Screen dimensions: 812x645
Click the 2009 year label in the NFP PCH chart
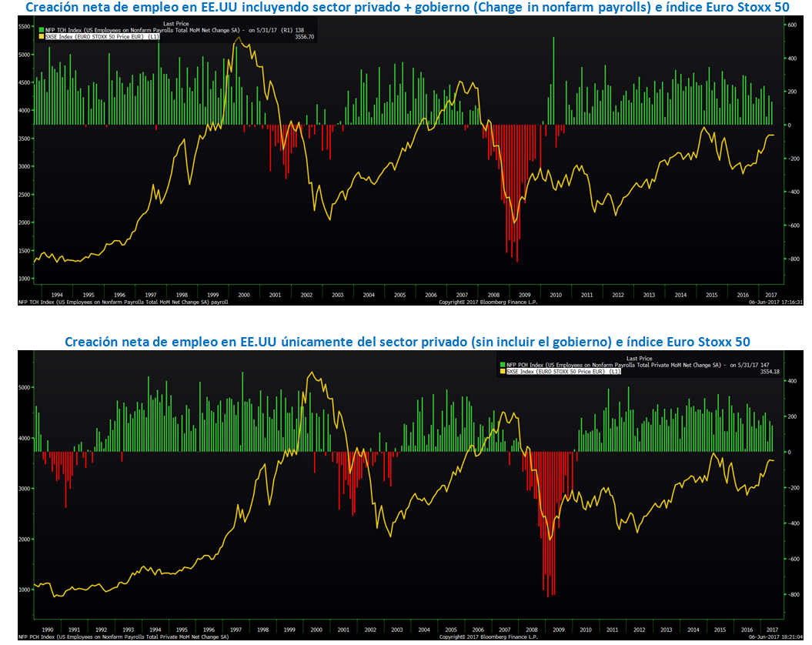[x=558, y=630]
